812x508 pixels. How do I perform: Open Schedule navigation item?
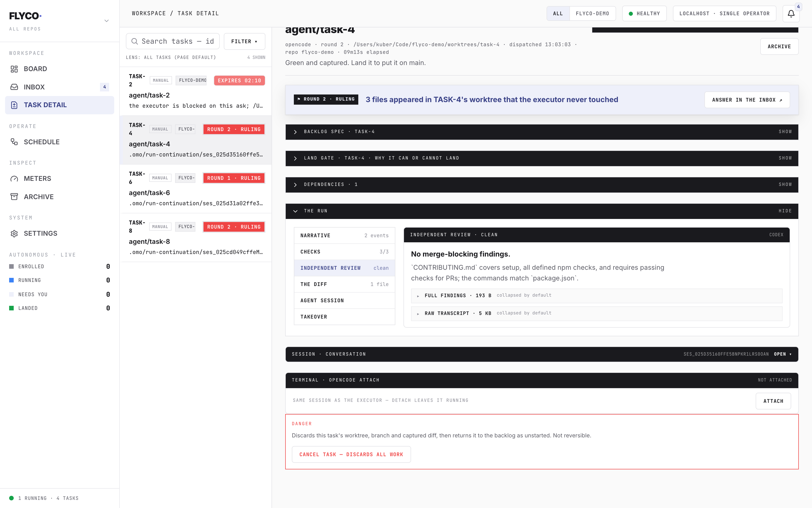tap(59, 142)
